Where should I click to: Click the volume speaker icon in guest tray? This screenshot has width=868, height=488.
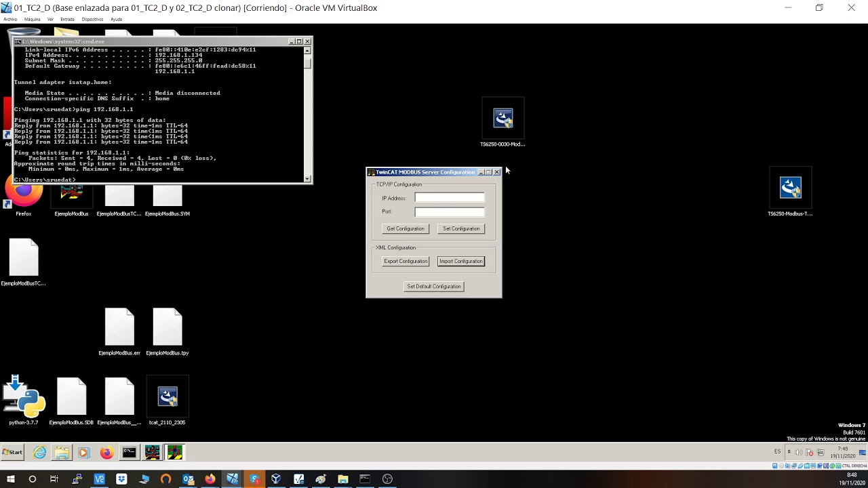tap(798, 452)
